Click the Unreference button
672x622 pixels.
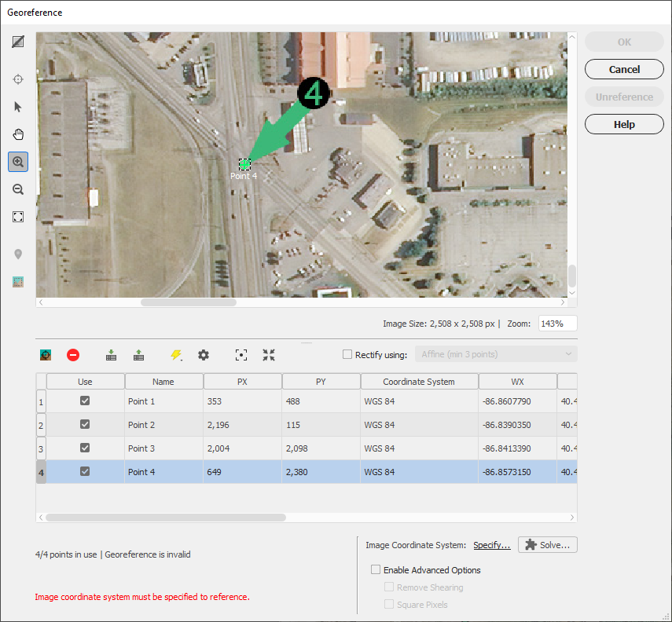624,97
